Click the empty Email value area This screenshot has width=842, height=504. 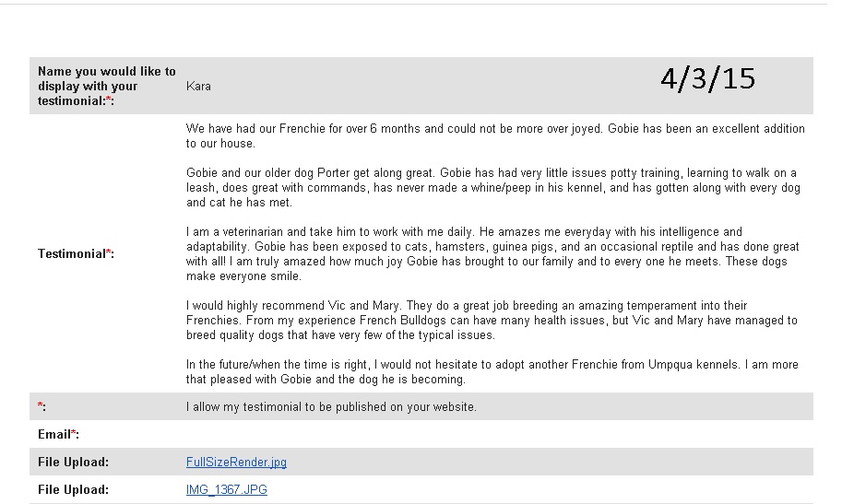pyautogui.click(x=498, y=434)
